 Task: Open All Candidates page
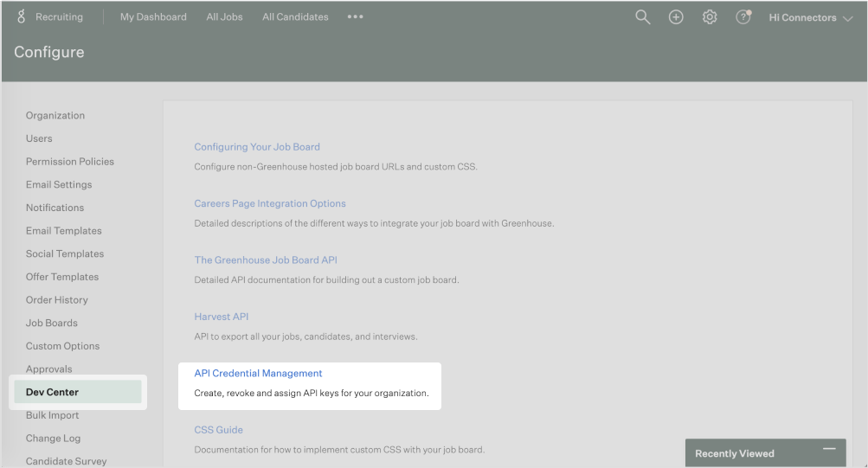(x=295, y=16)
